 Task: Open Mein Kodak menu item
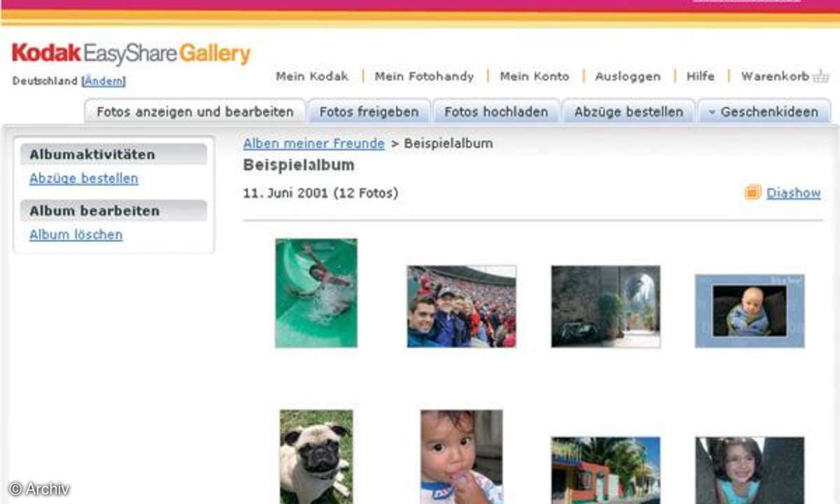[312, 76]
